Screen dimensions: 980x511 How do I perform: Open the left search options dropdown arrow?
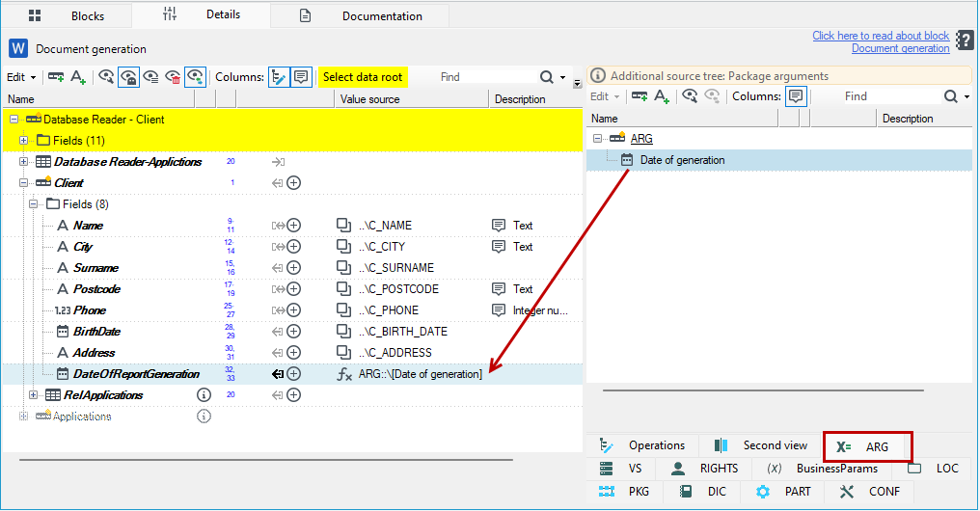562,77
